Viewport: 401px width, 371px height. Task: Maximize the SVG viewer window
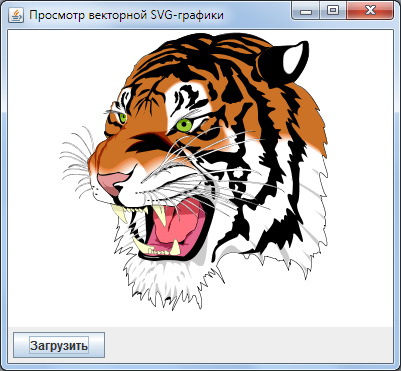click(333, 11)
